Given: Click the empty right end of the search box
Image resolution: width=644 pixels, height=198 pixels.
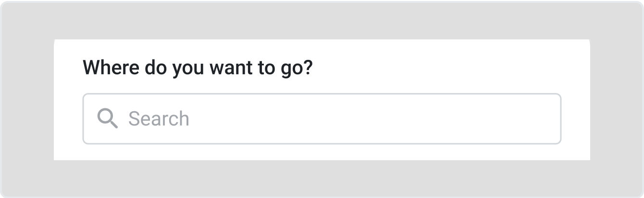Looking at the screenshot, I should tap(529, 119).
